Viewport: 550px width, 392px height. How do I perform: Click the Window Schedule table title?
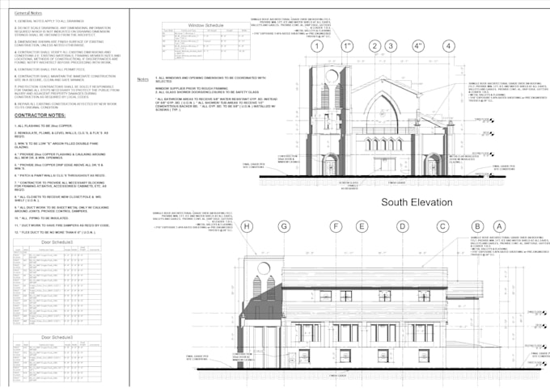click(205, 26)
